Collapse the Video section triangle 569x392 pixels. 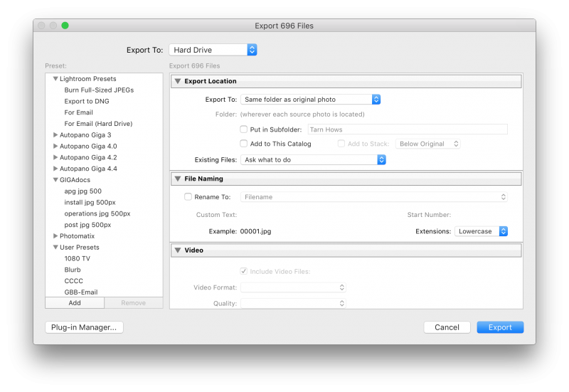click(178, 250)
